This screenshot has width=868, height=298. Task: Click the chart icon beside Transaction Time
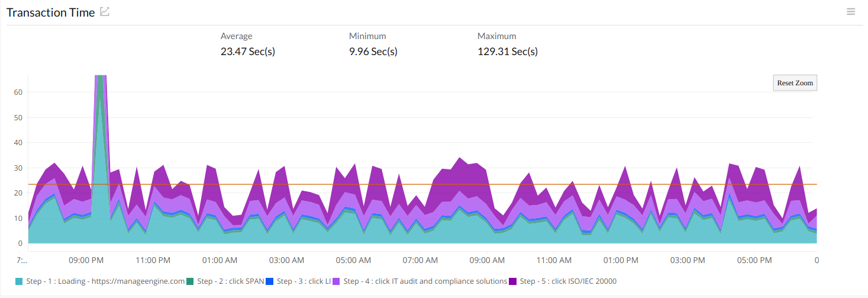(x=105, y=11)
